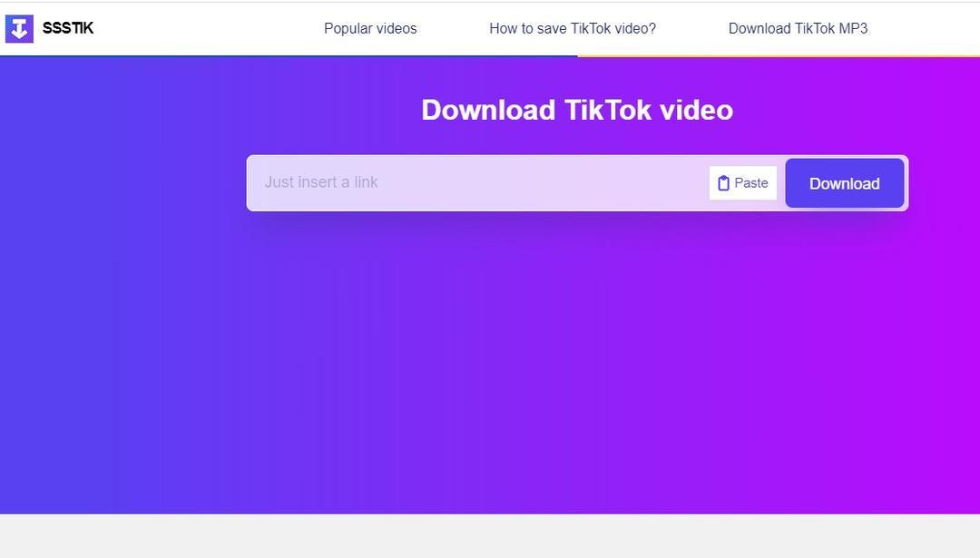
Task: Go to Download TikTok MP3
Action: tap(799, 28)
